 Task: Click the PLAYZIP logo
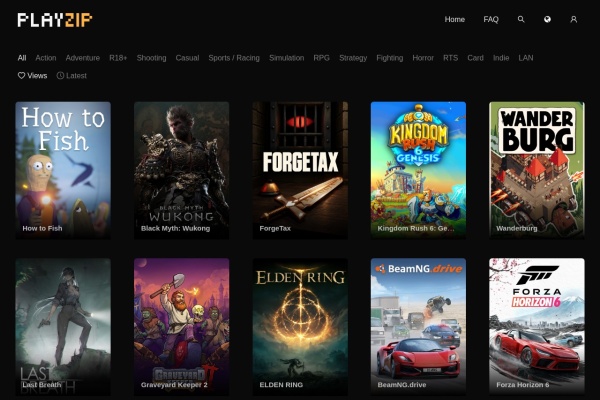[55, 20]
